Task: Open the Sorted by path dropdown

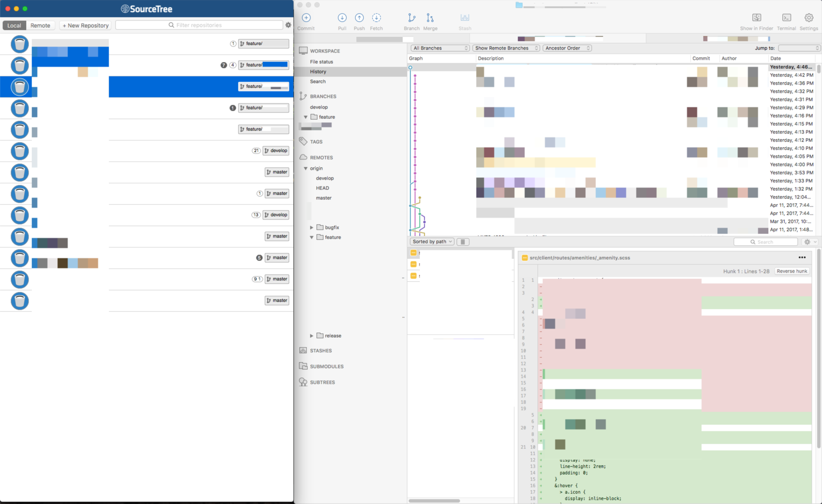Action: click(432, 242)
